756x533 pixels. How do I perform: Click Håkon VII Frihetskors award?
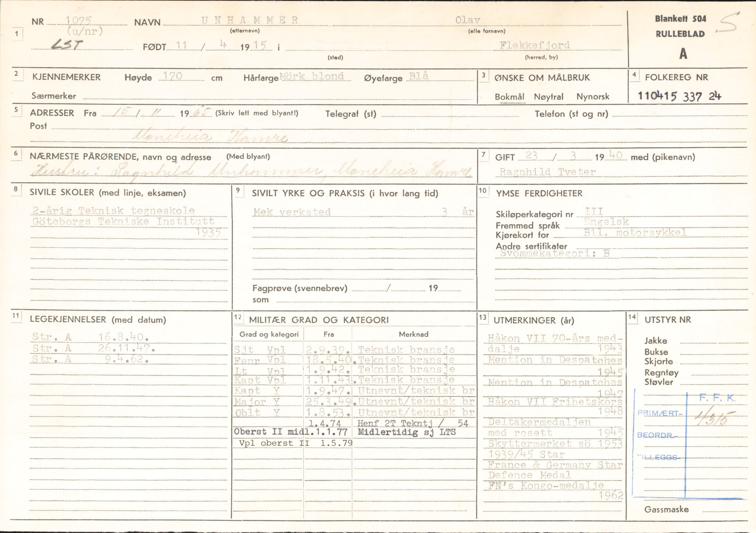tap(555, 406)
